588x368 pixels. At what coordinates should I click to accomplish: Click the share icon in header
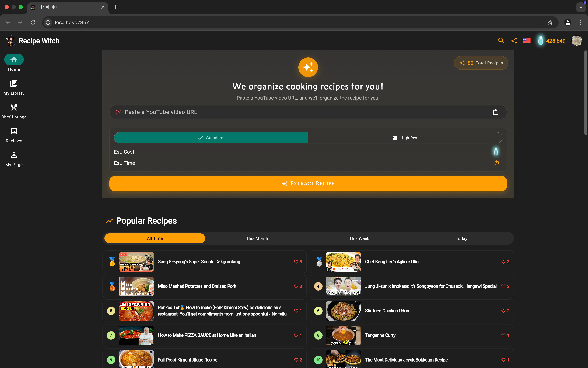514,41
